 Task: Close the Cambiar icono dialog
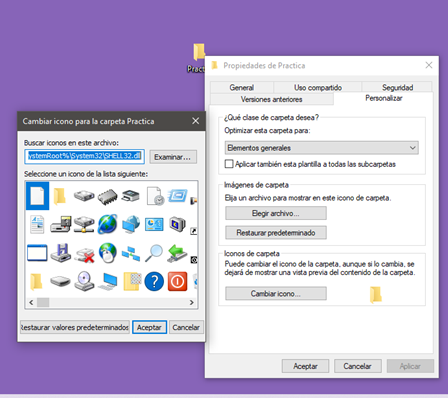tap(196, 121)
